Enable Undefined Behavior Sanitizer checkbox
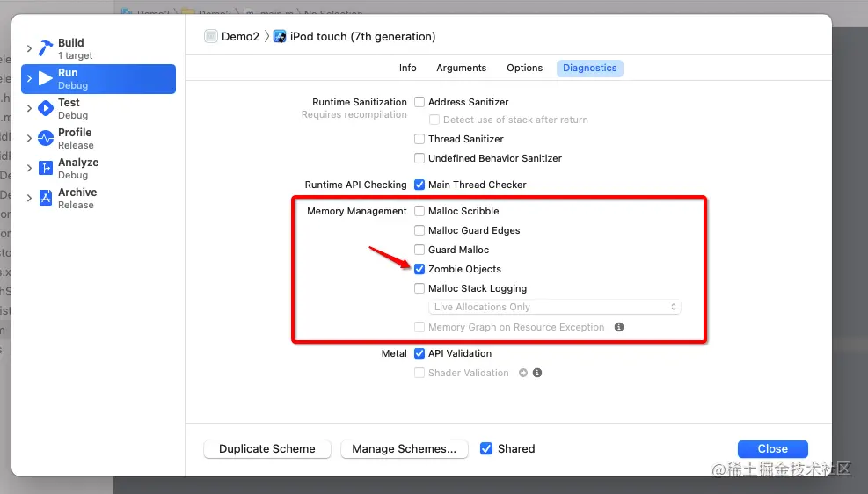Screen dimensions: 868x494 click(x=419, y=158)
